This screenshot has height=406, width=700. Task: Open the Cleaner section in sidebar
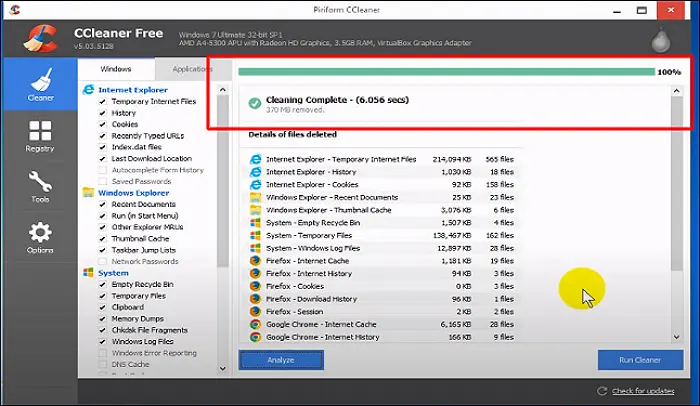point(40,84)
